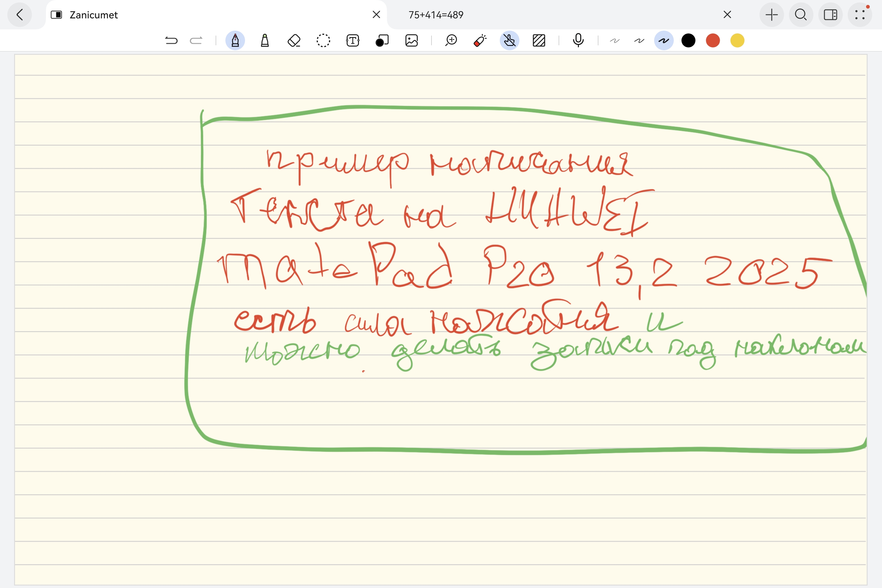The height and width of the screenshot is (588, 882).
Task: Select the eraser tool
Action: tap(294, 40)
